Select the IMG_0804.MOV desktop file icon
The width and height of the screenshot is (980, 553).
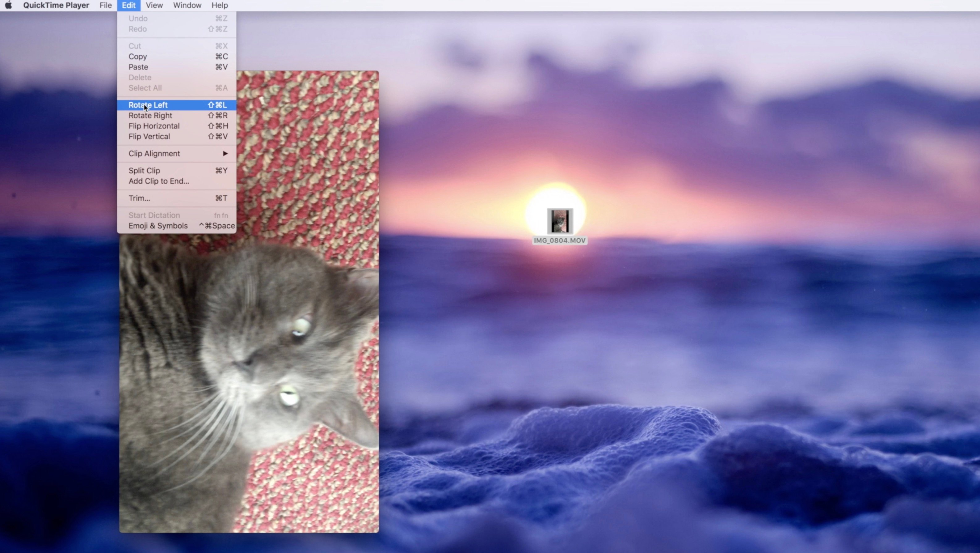click(560, 221)
